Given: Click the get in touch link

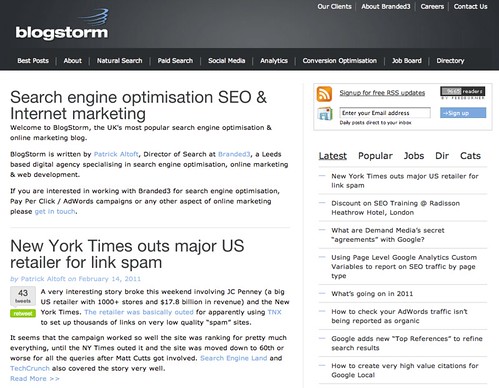Looking at the screenshot, I should (55, 212).
